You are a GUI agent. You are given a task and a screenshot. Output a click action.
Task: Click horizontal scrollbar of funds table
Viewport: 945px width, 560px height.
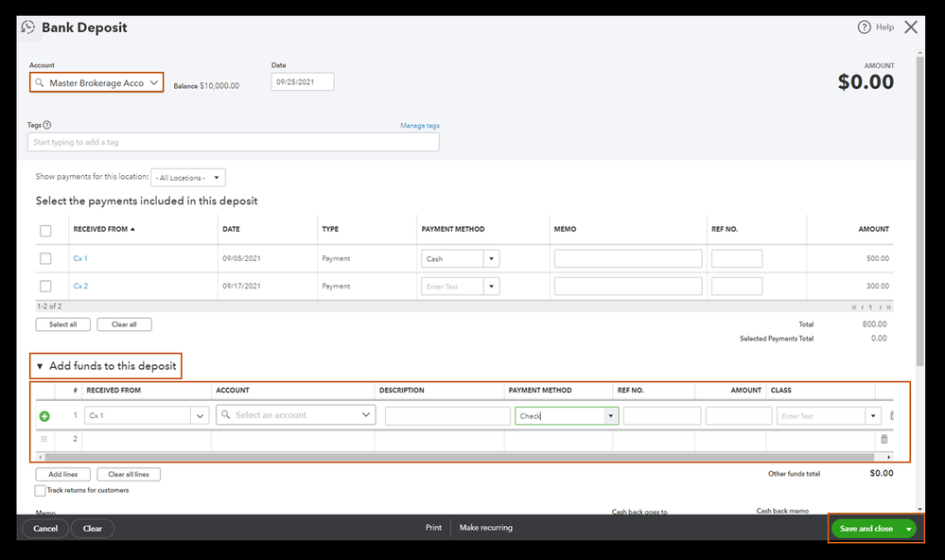point(459,458)
